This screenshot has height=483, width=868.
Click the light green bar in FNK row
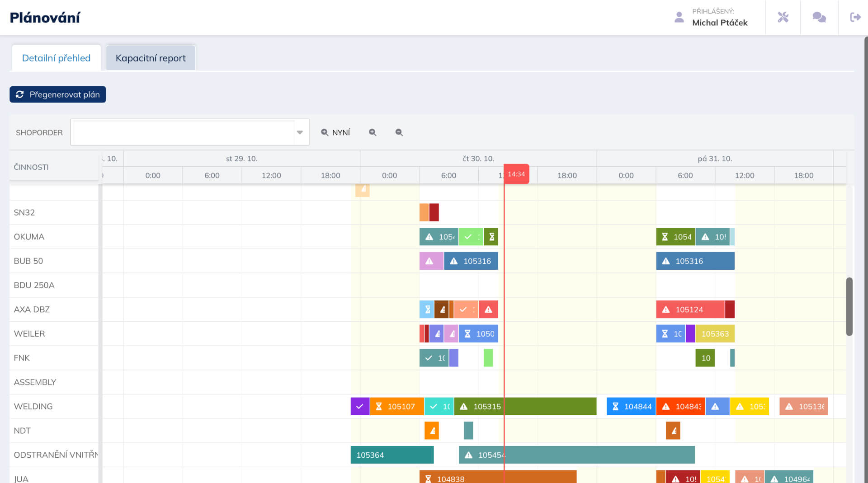point(488,358)
